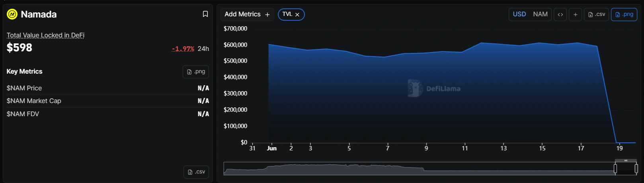This screenshot has width=644, height=183.
Task: Click the Key Metrics heading
Action: (24, 72)
